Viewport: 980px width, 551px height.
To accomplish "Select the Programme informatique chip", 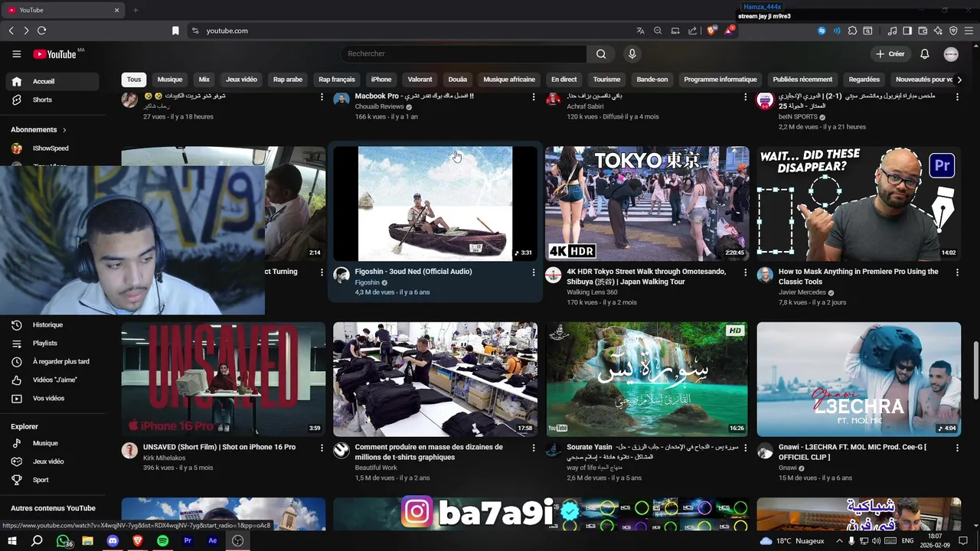I will coord(720,80).
